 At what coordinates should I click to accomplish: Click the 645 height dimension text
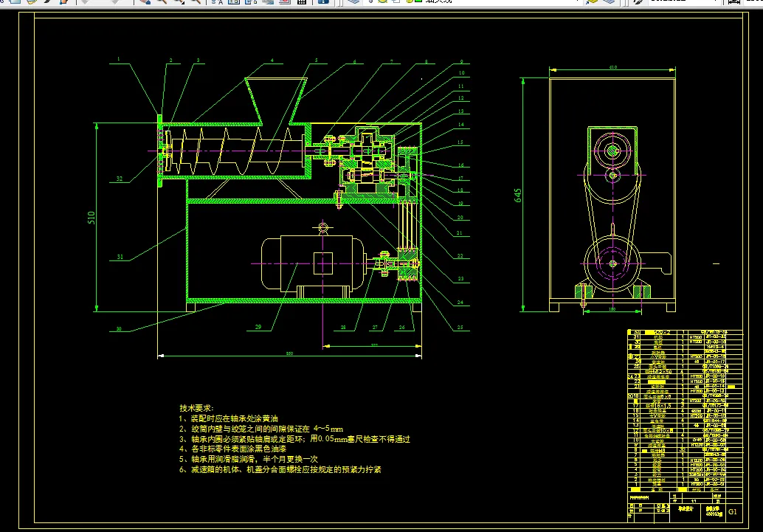click(518, 196)
